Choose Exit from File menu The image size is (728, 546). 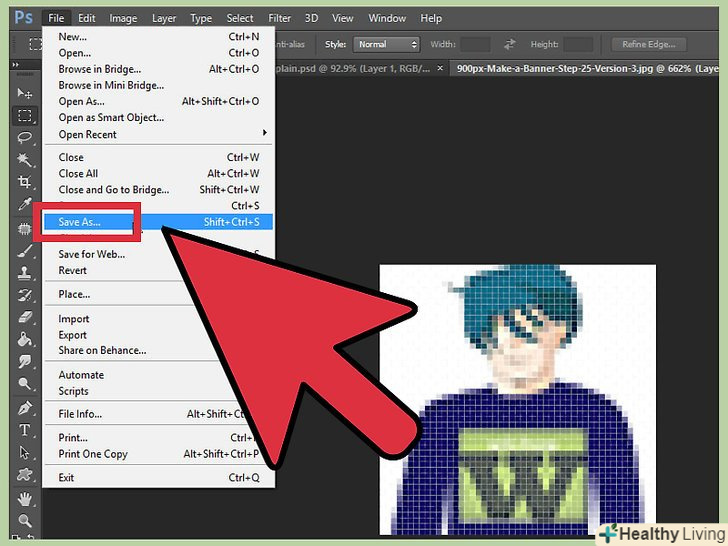click(x=158, y=477)
